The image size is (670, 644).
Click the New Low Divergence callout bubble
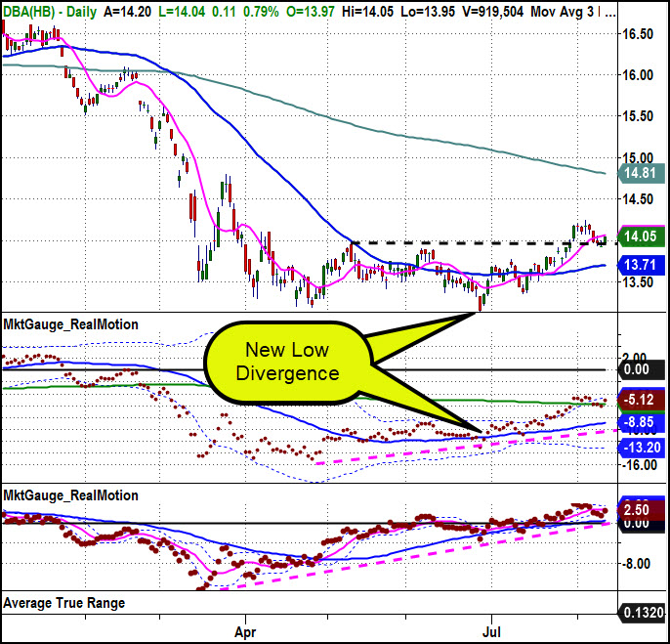point(287,362)
